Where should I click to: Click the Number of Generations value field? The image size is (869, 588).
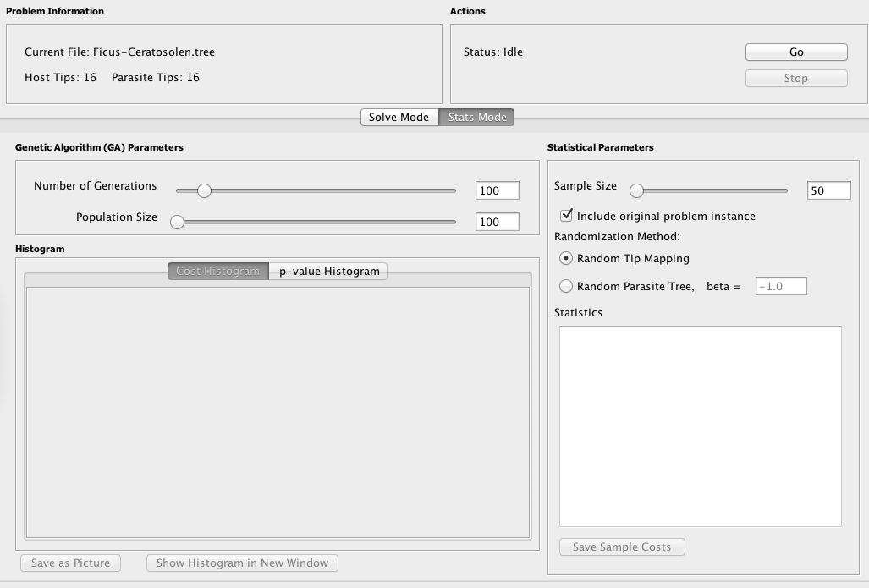click(x=497, y=191)
